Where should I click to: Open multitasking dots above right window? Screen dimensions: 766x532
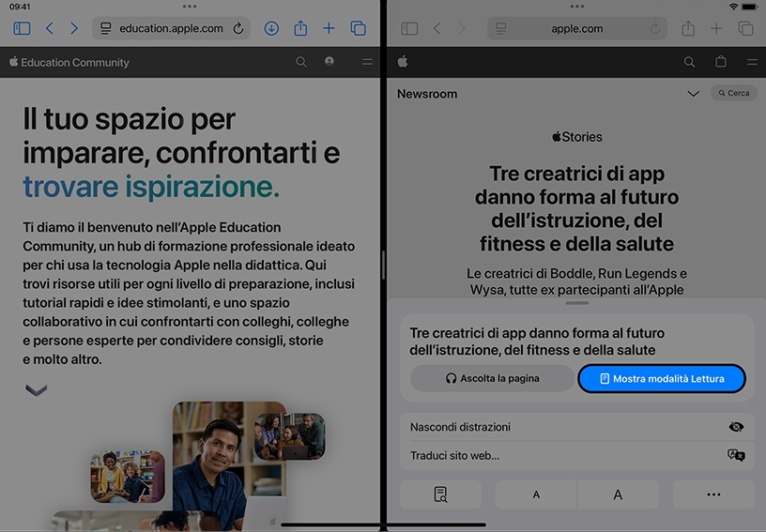[x=577, y=7]
